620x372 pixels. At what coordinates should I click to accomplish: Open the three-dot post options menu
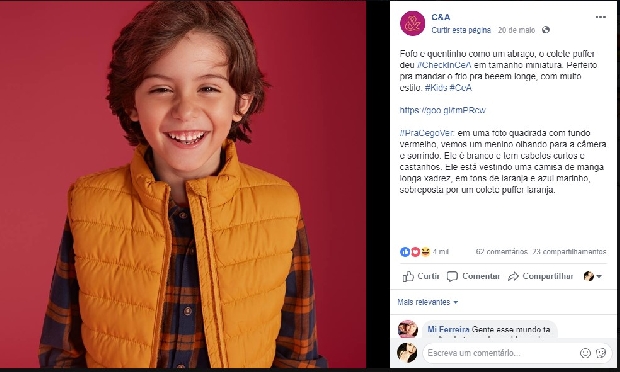(600, 17)
